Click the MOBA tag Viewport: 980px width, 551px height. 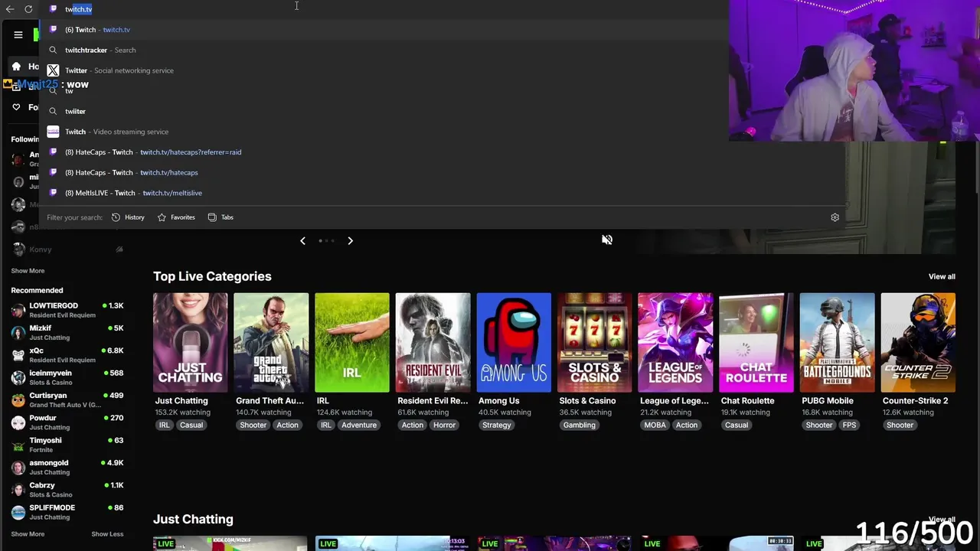click(655, 425)
